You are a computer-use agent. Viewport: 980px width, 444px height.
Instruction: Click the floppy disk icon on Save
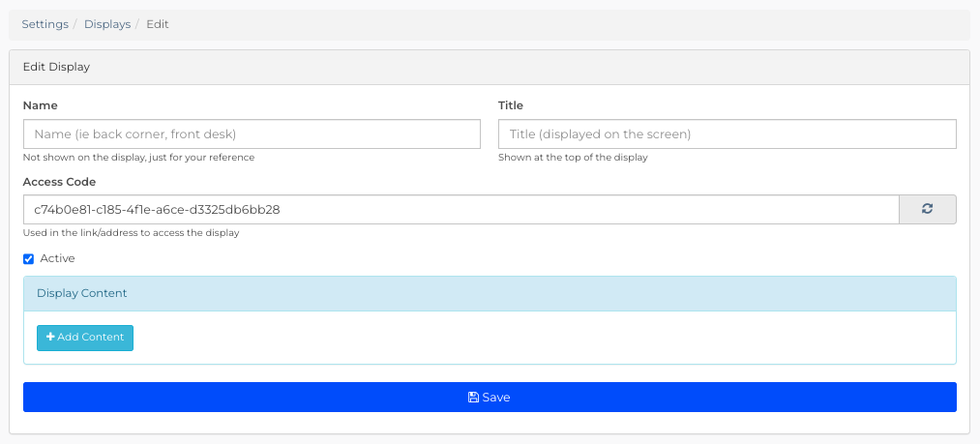click(473, 398)
